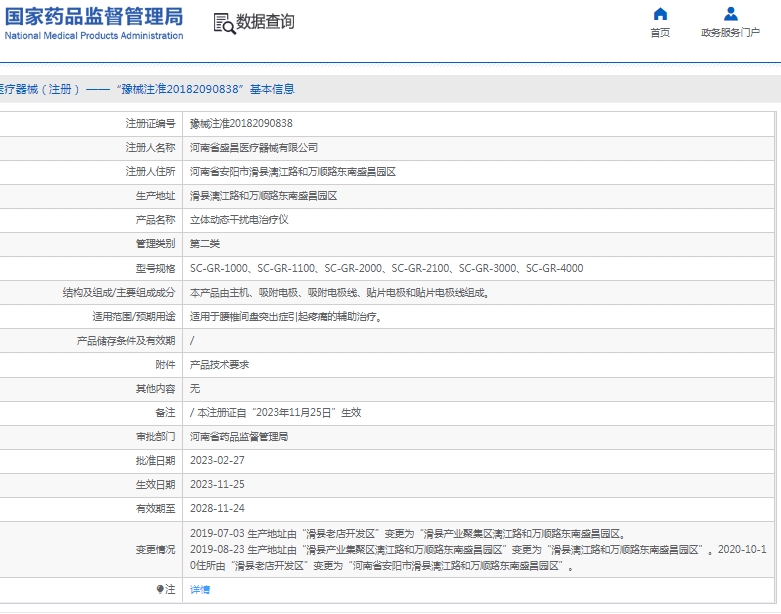Image resolution: width=781 pixels, height=614 pixels.
Task: Select the effective date 2023-11-25
Action: pos(217,485)
